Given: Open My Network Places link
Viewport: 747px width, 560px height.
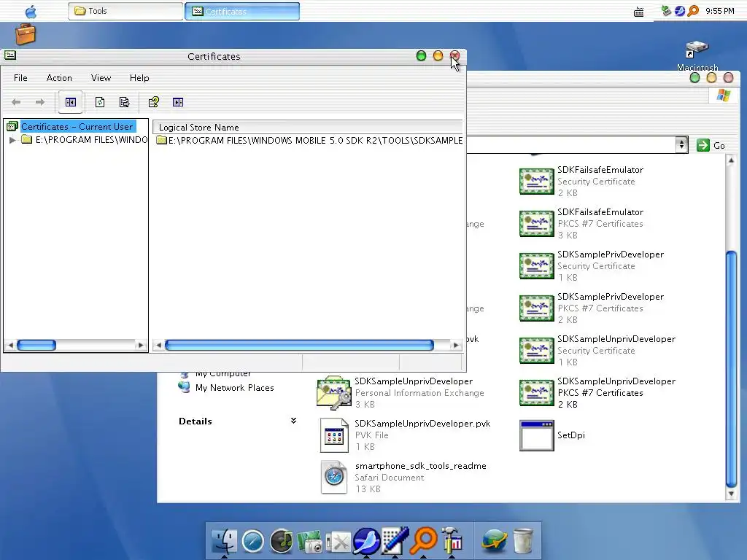Looking at the screenshot, I should [x=226, y=388].
